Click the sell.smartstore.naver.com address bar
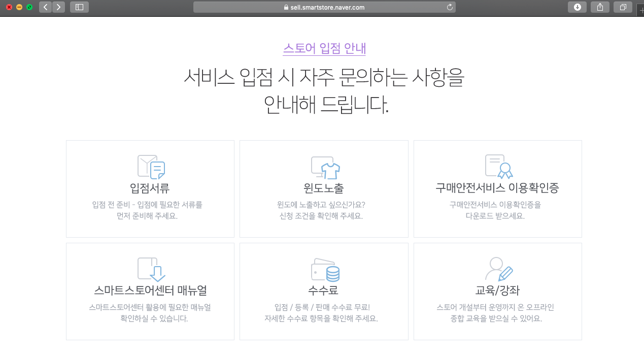The width and height of the screenshot is (644, 356). click(x=324, y=7)
